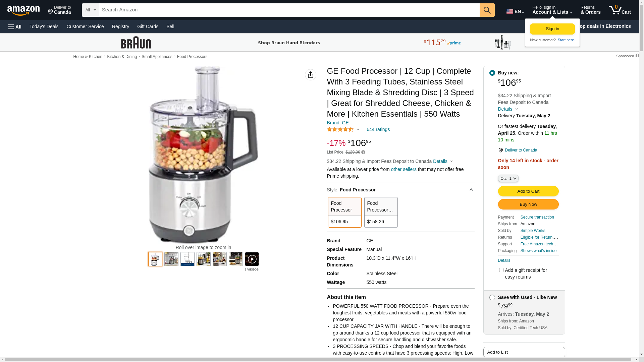This screenshot has height=362, width=644.
Task: Open the shopping cart icon
Action: [x=620, y=10]
